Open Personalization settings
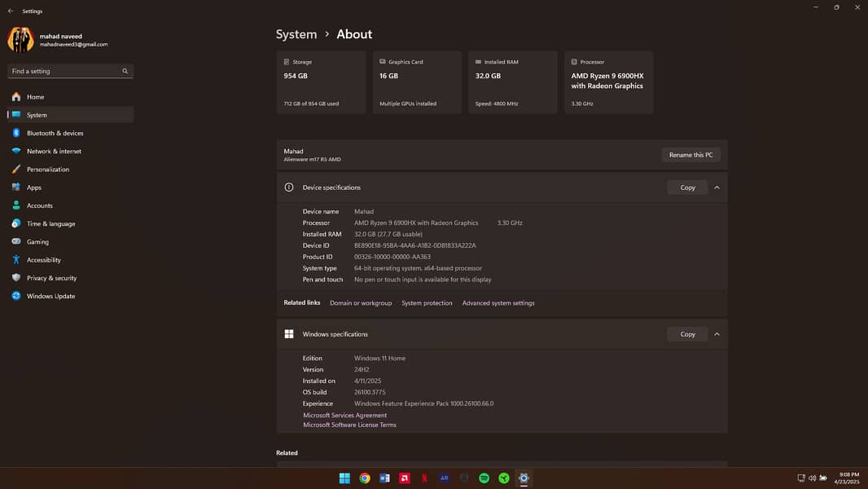This screenshot has height=489, width=868. [x=70, y=170]
